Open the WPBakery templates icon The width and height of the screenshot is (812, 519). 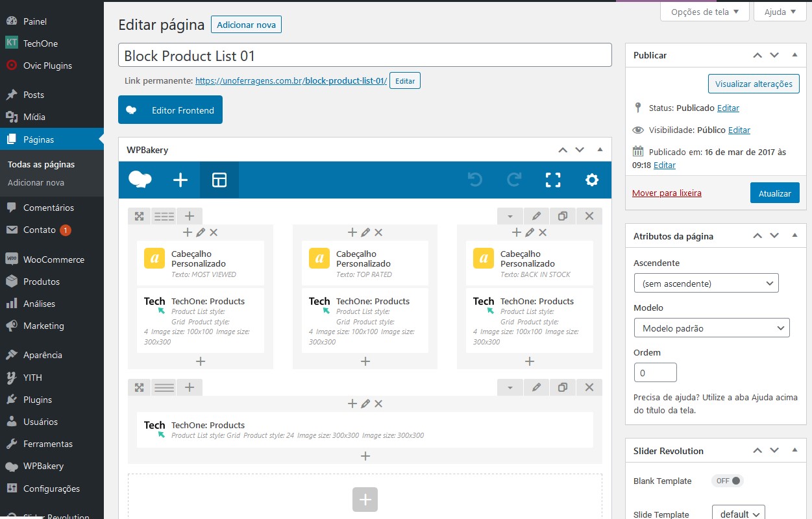(x=219, y=180)
